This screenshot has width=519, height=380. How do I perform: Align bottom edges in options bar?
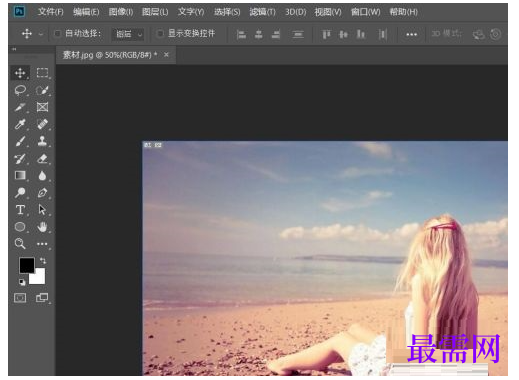point(361,34)
